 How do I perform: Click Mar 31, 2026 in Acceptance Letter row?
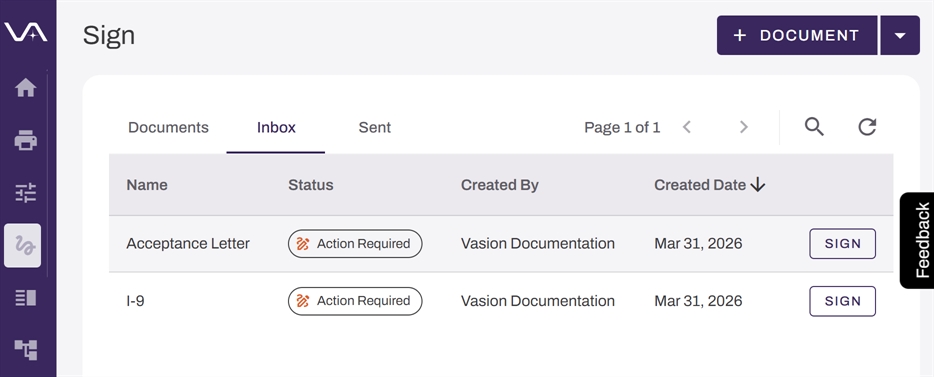click(x=698, y=244)
